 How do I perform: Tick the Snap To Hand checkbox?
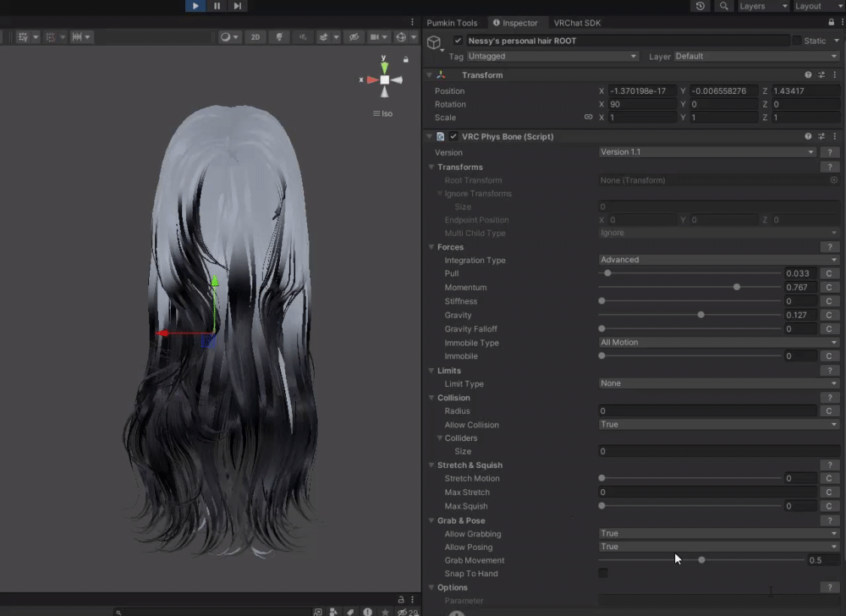pos(603,574)
